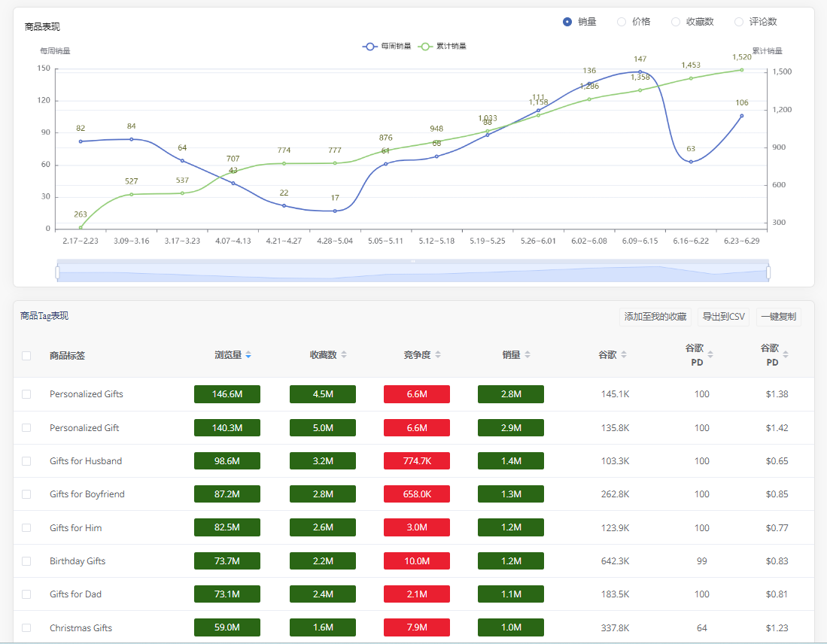827x644 pixels.
Task: Sort table by 浏览量 column icon
Action: (248, 355)
